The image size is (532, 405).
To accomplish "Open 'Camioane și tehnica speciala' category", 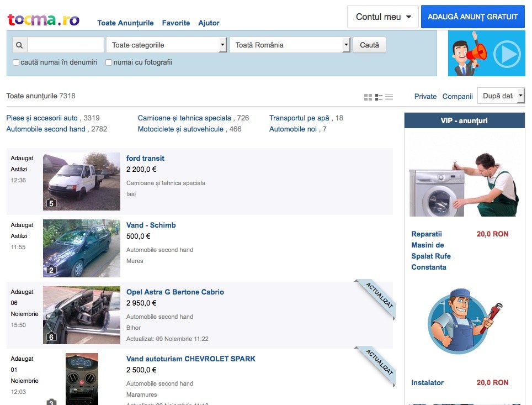I will 184,118.
